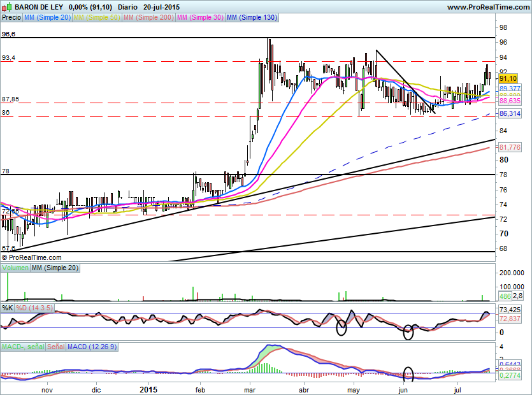Screen dimensions: 532x395
Task: Click the 486 volume value tag
Action: (x=505, y=296)
